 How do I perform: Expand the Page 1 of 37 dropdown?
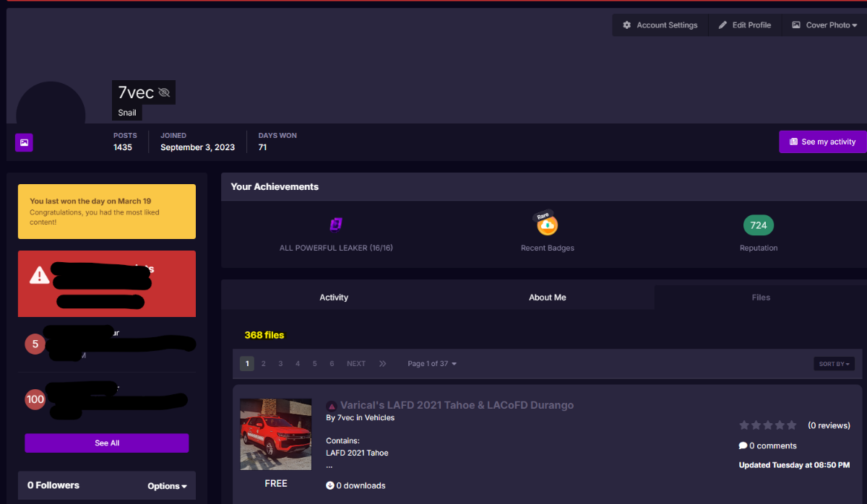(432, 364)
